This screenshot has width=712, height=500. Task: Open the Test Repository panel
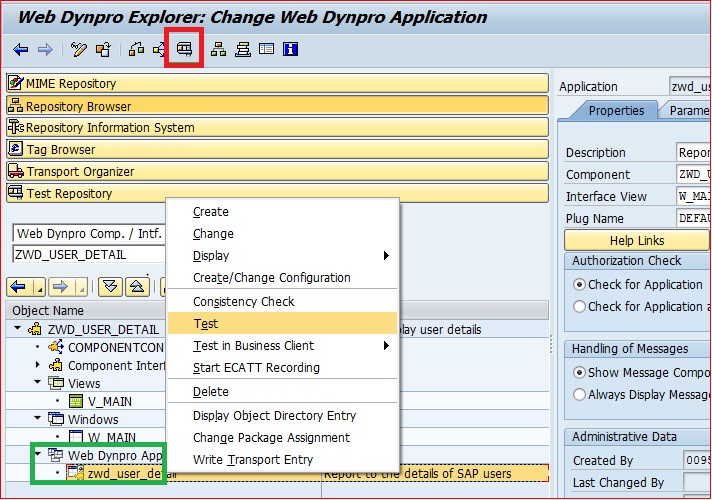(277, 193)
